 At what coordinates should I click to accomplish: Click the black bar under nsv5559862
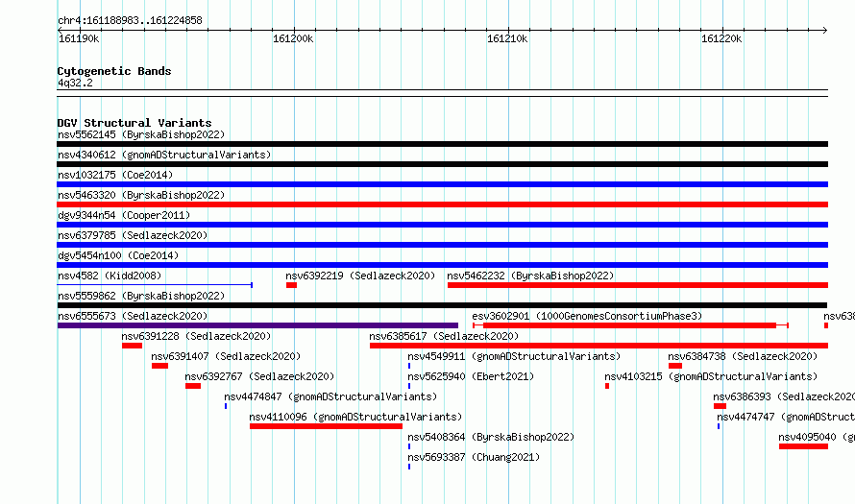(x=442, y=305)
